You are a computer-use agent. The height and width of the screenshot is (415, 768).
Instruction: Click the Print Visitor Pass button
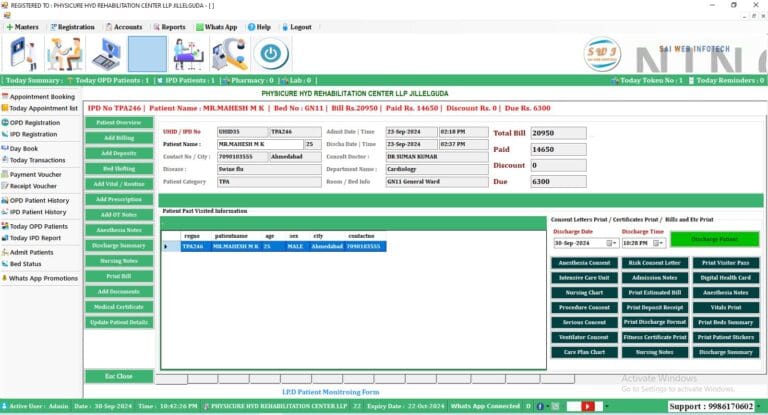click(x=725, y=263)
